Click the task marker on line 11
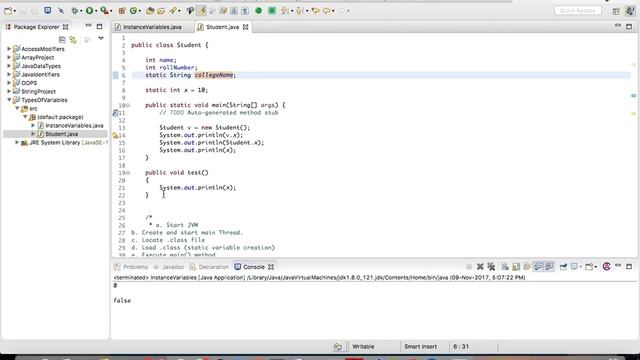The width and height of the screenshot is (640, 360). [x=116, y=113]
